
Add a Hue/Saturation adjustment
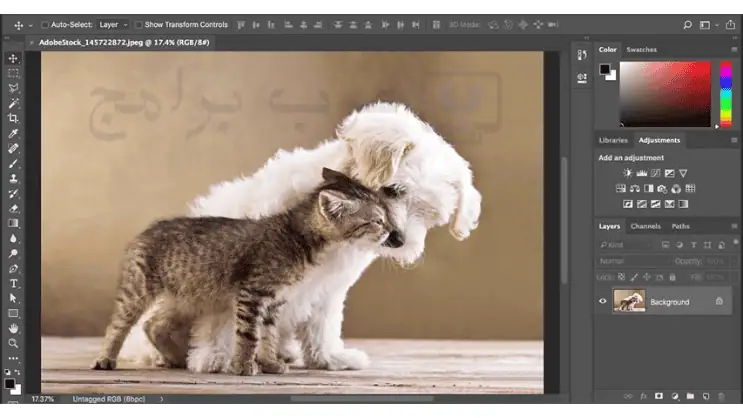pos(621,189)
